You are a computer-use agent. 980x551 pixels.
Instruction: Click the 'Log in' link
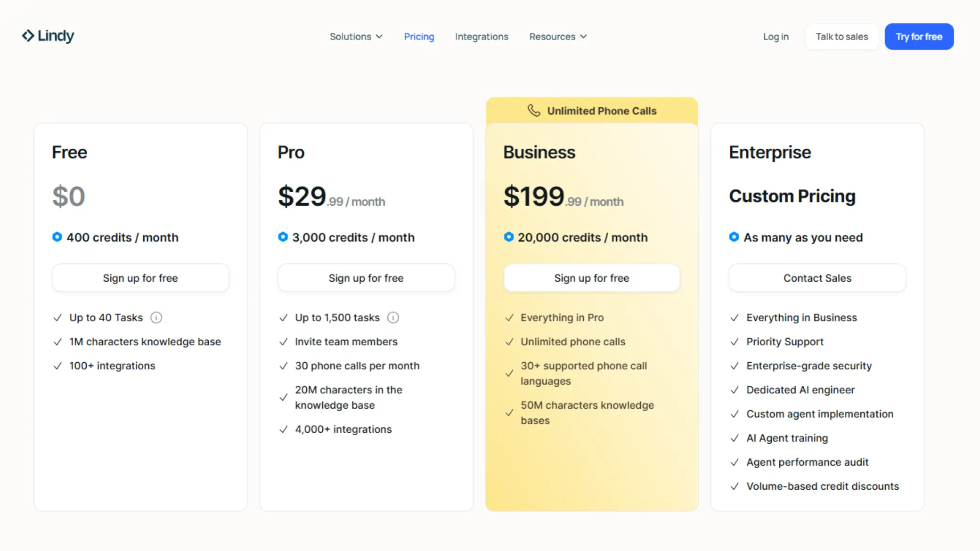coord(776,36)
